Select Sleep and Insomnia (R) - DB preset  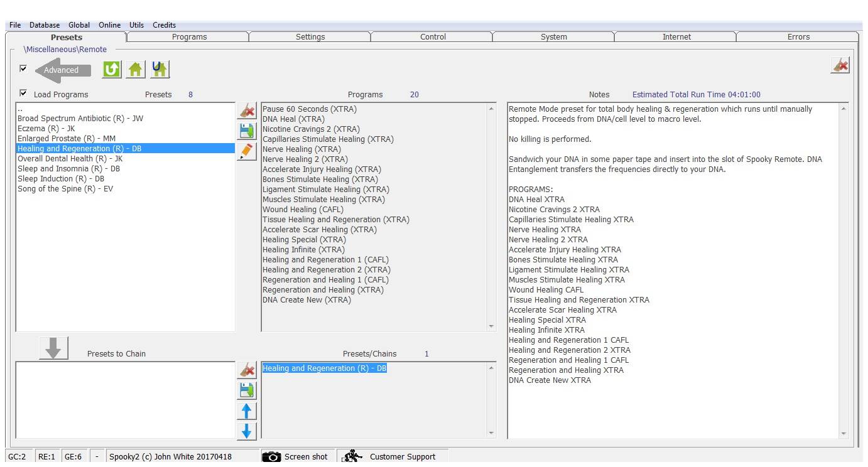click(125, 169)
